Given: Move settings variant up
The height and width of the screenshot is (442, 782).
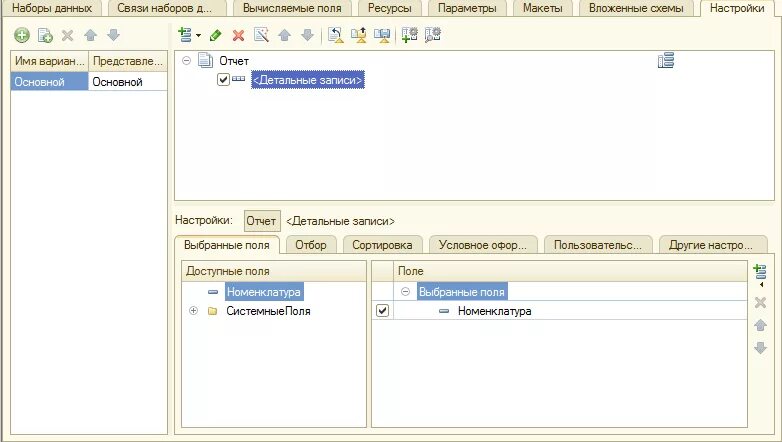Looking at the screenshot, I should pos(90,35).
